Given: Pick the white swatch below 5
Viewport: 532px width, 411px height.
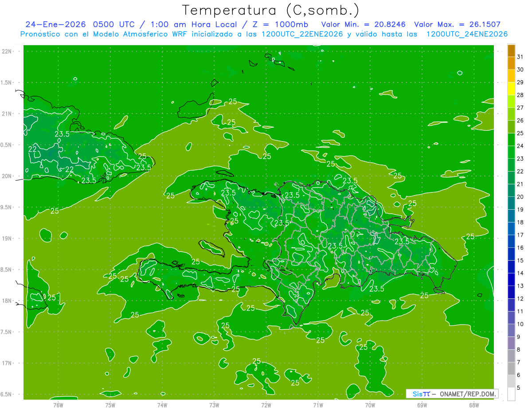Looking at the screenshot, I should [511, 394].
